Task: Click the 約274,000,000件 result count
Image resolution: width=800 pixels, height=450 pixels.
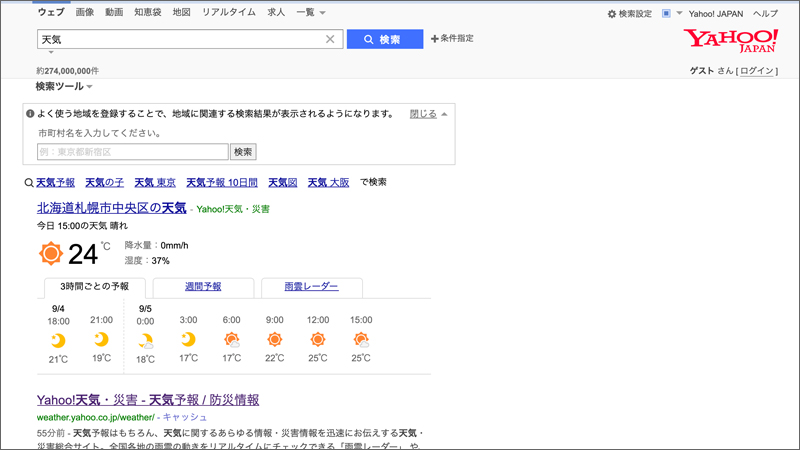Action: pyautogui.click(x=68, y=71)
